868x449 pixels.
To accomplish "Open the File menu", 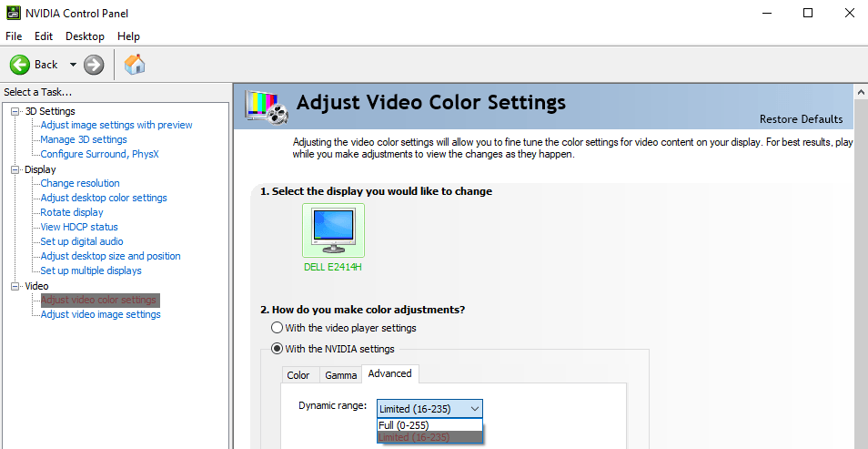I will (14, 36).
